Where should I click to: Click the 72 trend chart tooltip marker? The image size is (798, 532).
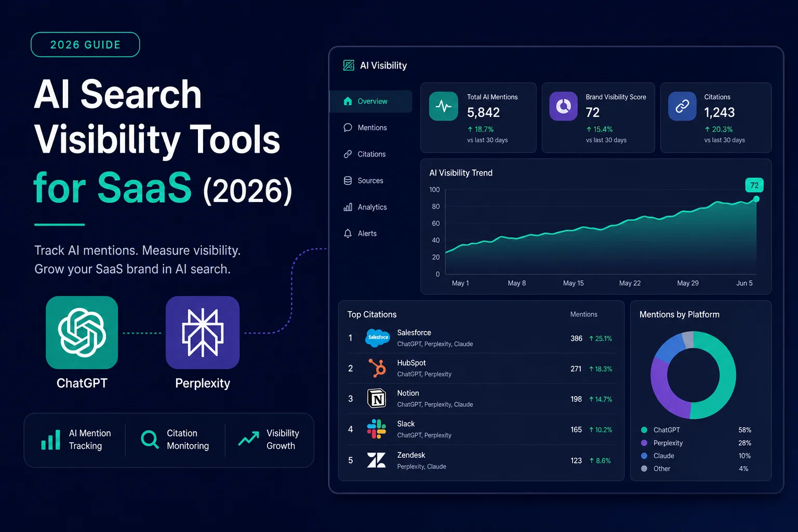coord(754,185)
